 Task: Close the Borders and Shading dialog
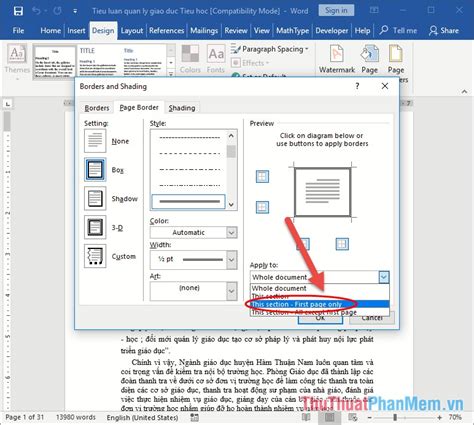(385, 86)
